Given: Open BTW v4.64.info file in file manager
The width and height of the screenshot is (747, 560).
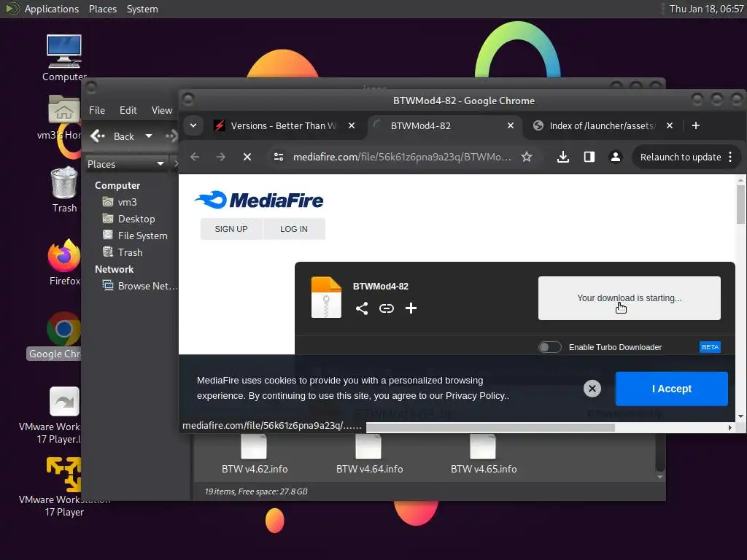Looking at the screenshot, I should (369, 454).
